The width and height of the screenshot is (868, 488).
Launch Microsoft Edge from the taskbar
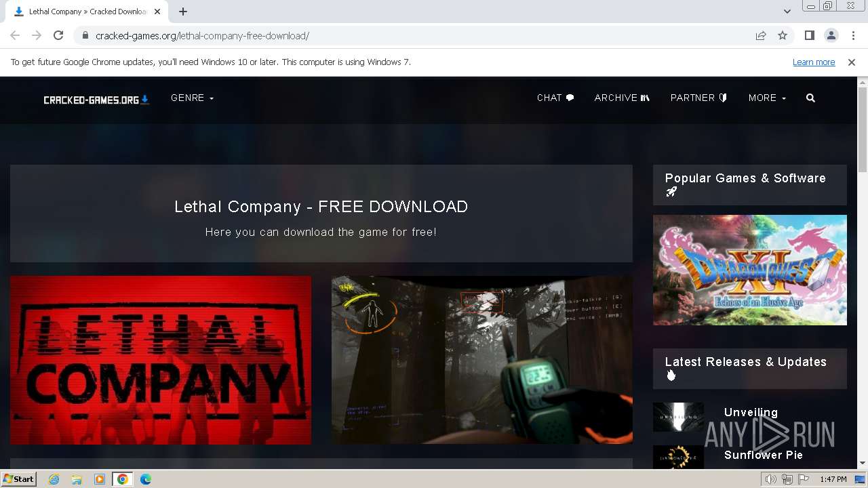click(x=146, y=479)
